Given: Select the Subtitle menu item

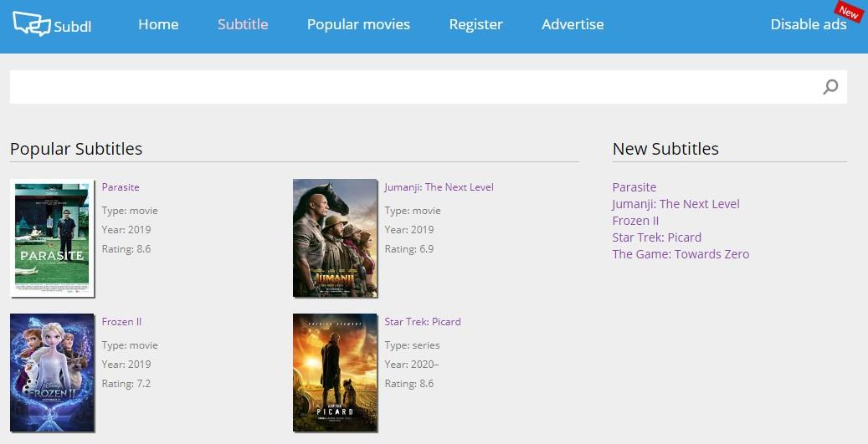Looking at the screenshot, I should (243, 24).
